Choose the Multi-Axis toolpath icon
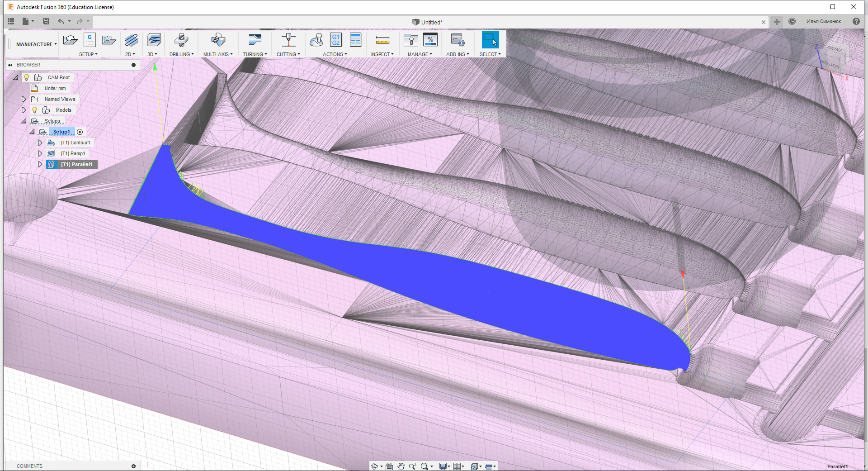This screenshot has height=471, width=868. click(218, 40)
